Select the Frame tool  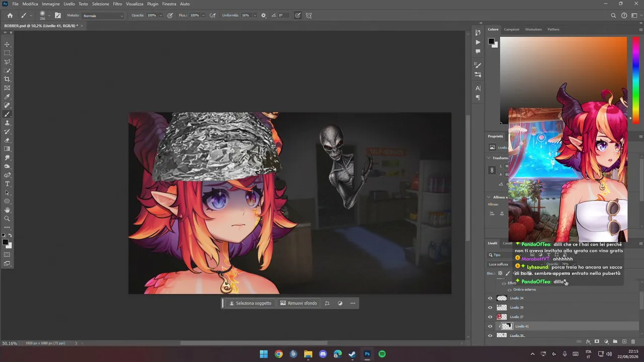7,88
